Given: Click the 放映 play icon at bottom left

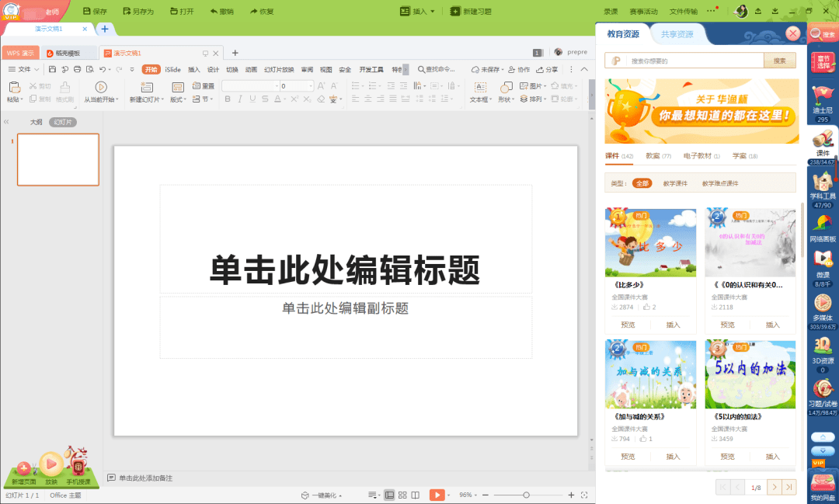Looking at the screenshot, I should coord(51,464).
